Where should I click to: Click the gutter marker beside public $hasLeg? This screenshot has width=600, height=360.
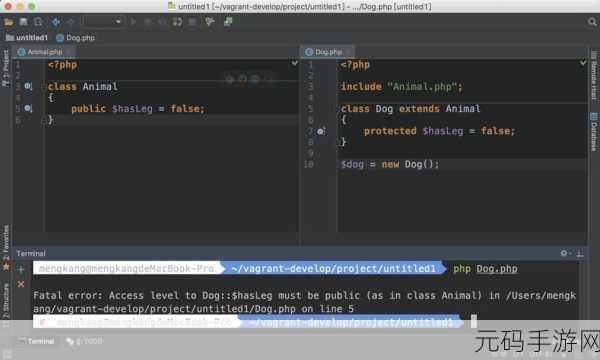click(x=28, y=109)
